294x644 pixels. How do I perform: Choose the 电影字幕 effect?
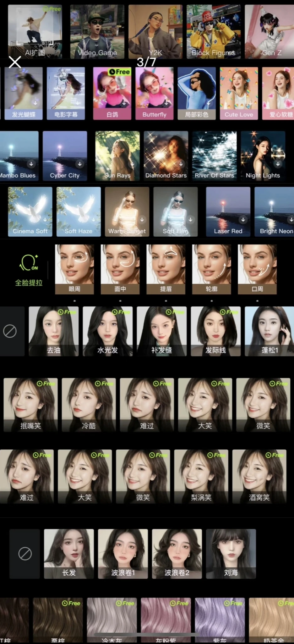(66, 93)
